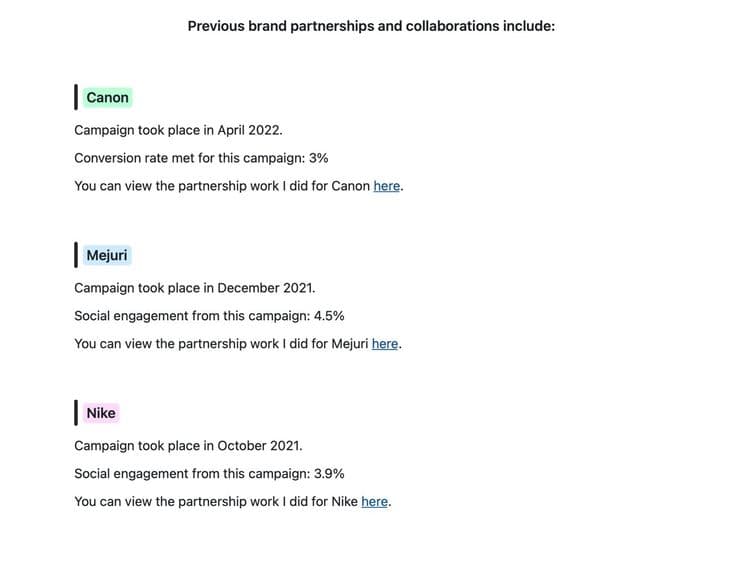Click the quote bar beside Nike
Image resolution: width=750 pixels, height=563 pixels.
[x=76, y=413]
